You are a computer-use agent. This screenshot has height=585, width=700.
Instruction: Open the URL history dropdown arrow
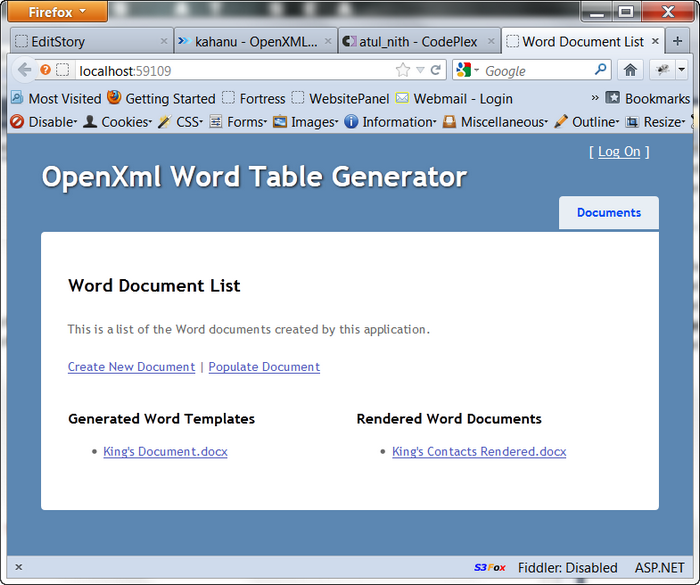click(x=420, y=70)
